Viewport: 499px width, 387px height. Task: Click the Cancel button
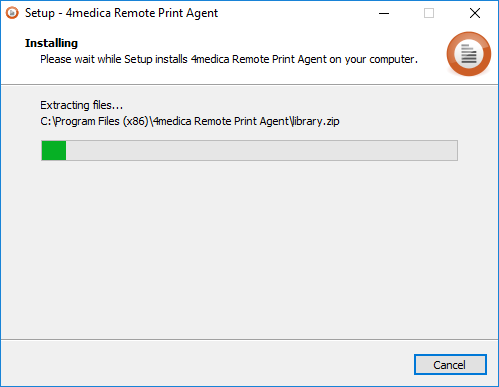click(x=450, y=365)
